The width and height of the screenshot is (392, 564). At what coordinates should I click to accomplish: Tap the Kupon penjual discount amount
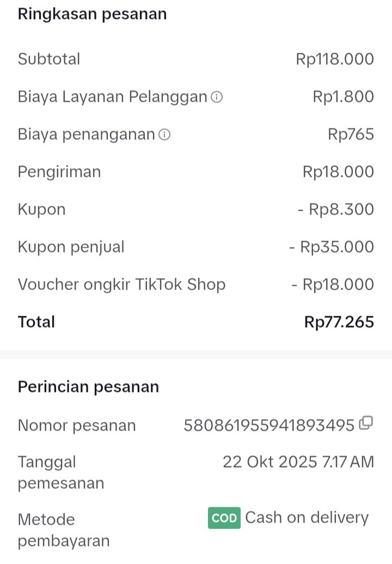pyautogui.click(x=332, y=247)
